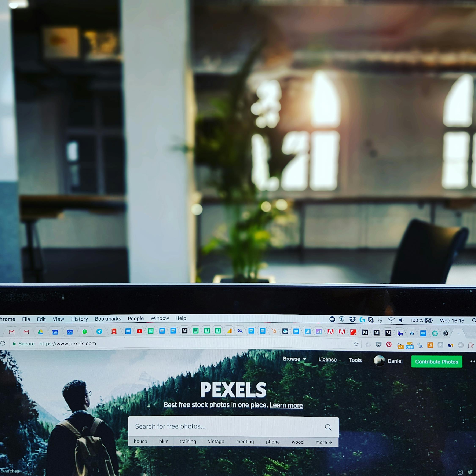Click the Pexels Browse dropdown menu
The width and height of the screenshot is (476, 476).
(x=294, y=361)
